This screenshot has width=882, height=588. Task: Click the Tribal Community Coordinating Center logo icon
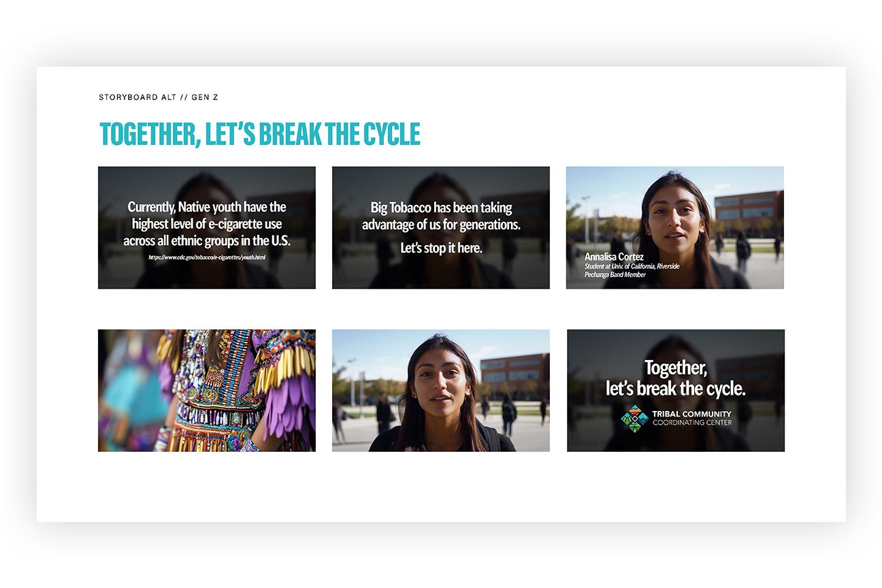tap(634, 419)
